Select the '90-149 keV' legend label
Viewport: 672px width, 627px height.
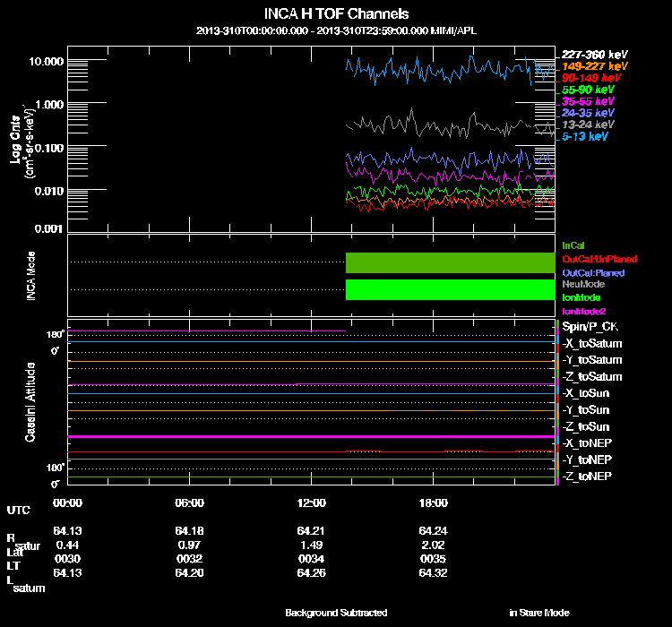point(591,78)
